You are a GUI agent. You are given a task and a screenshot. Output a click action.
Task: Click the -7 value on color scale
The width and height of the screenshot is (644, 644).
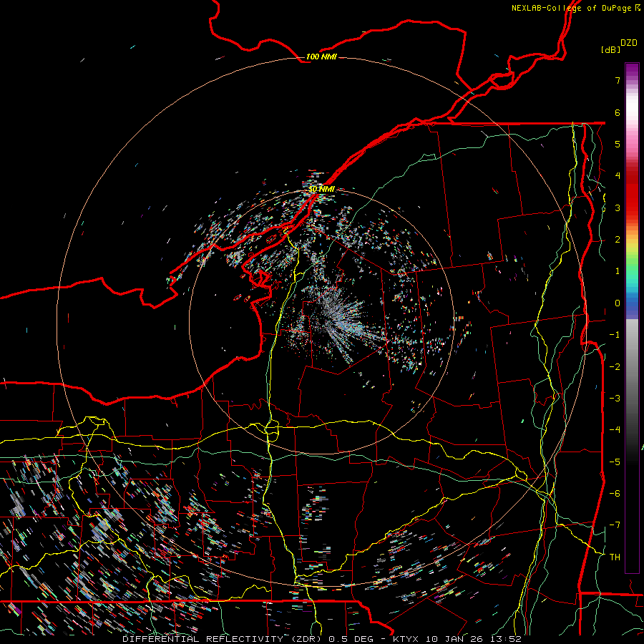pyautogui.click(x=615, y=525)
